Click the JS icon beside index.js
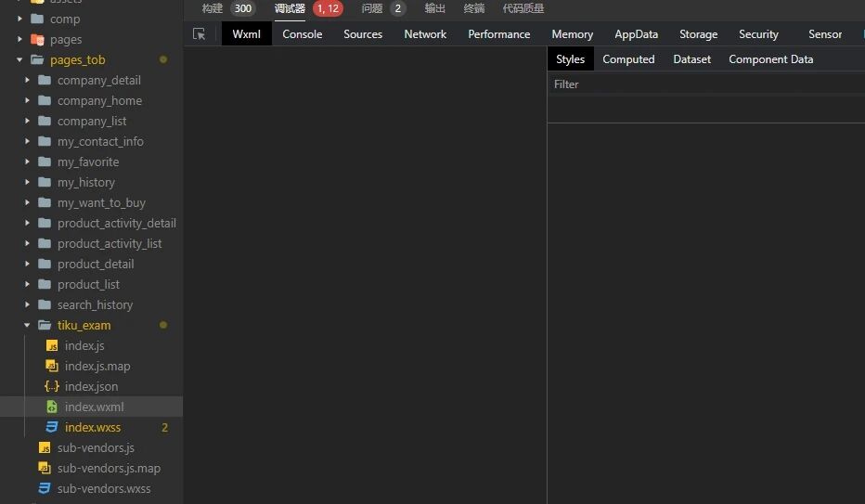 coord(52,345)
